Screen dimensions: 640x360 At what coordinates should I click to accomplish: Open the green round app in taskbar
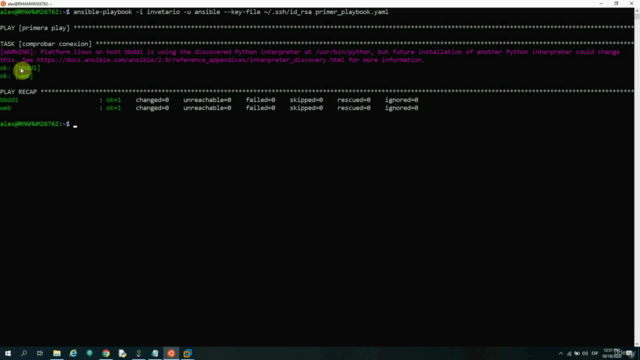point(89,353)
